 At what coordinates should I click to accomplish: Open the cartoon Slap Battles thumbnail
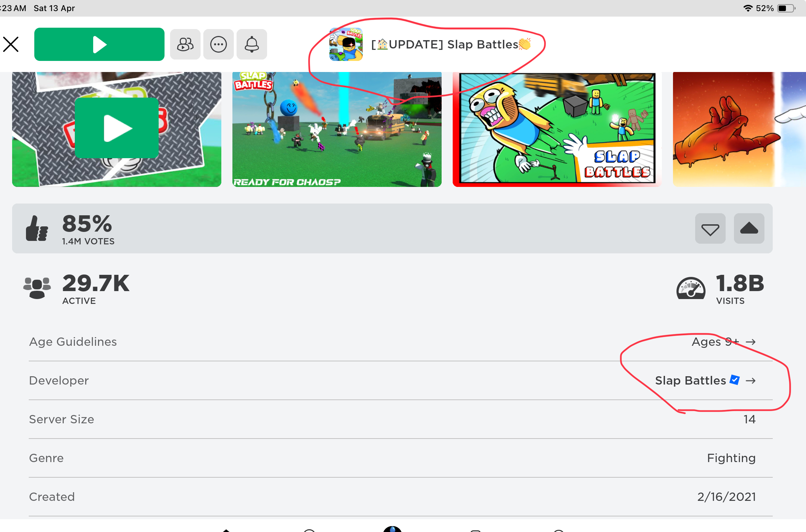pyautogui.click(x=557, y=129)
